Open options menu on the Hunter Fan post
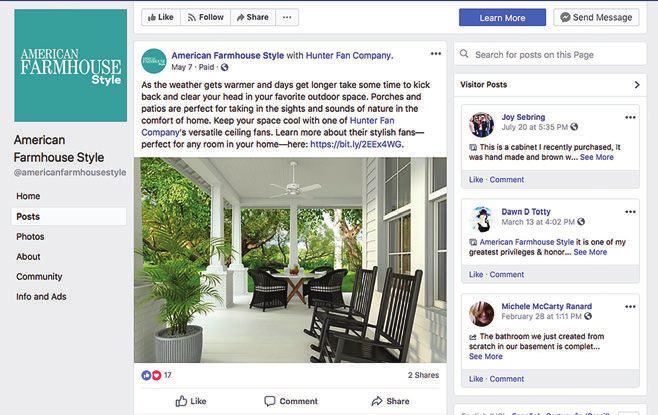The height and width of the screenshot is (415, 658). (x=436, y=54)
